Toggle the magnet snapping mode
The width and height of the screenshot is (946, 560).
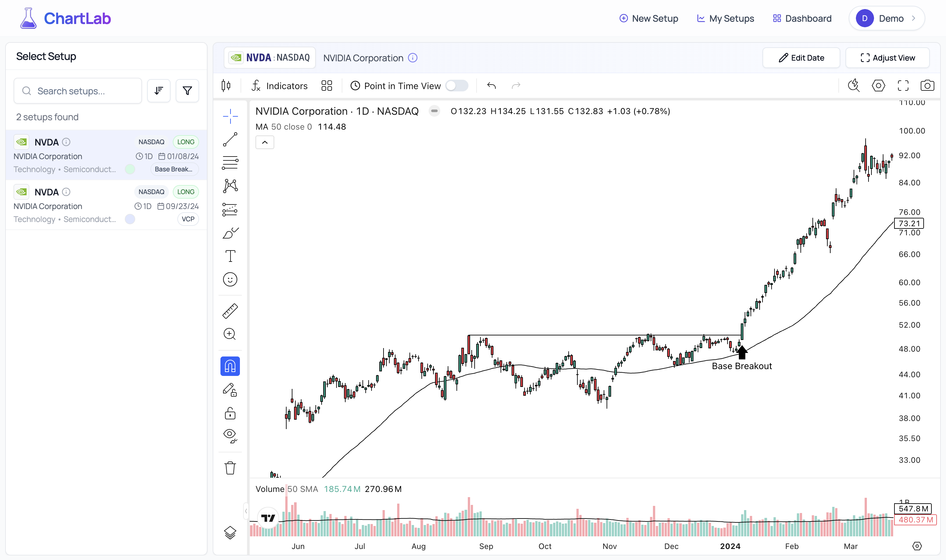(x=230, y=366)
